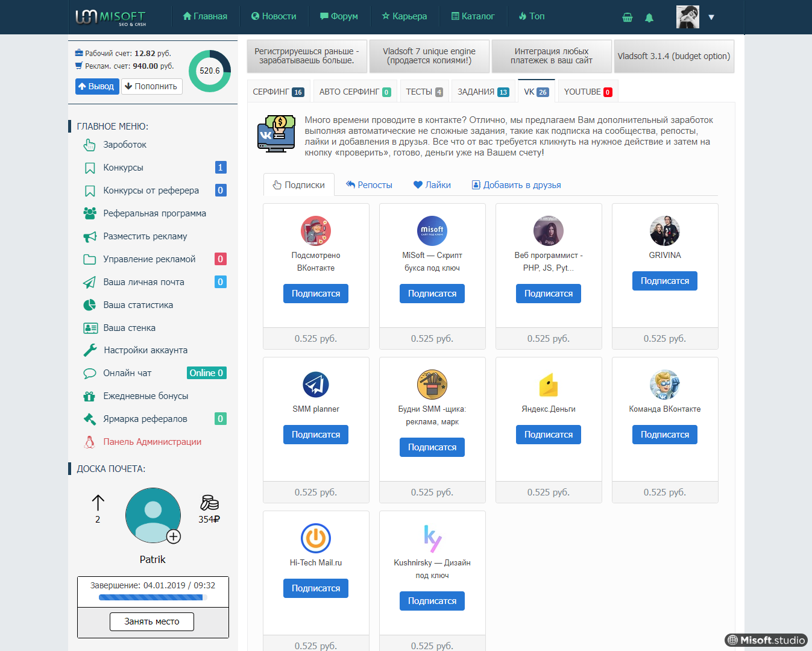Click the Завершение progress bar
The width and height of the screenshot is (812, 651).
click(153, 597)
